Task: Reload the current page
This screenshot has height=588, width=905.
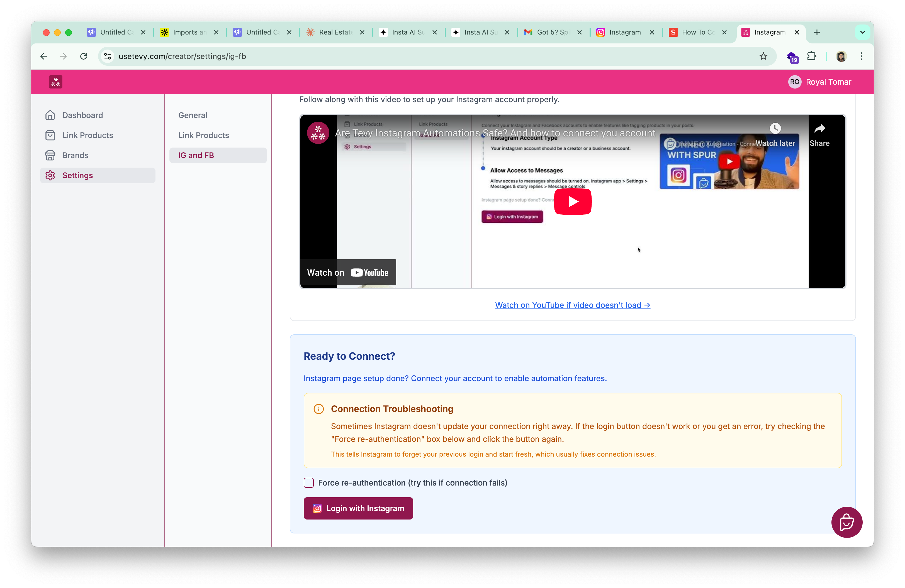Action: tap(84, 56)
